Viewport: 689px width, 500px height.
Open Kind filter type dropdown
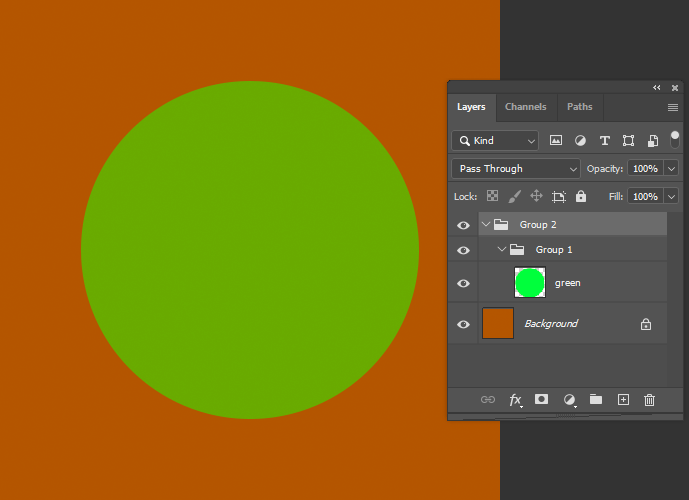[x=495, y=141]
